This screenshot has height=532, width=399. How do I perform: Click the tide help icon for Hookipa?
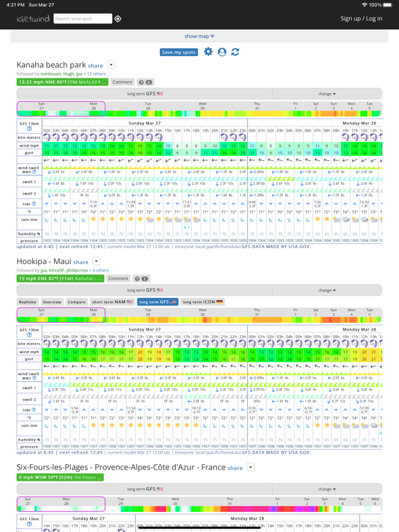pyautogui.click(x=34, y=410)
